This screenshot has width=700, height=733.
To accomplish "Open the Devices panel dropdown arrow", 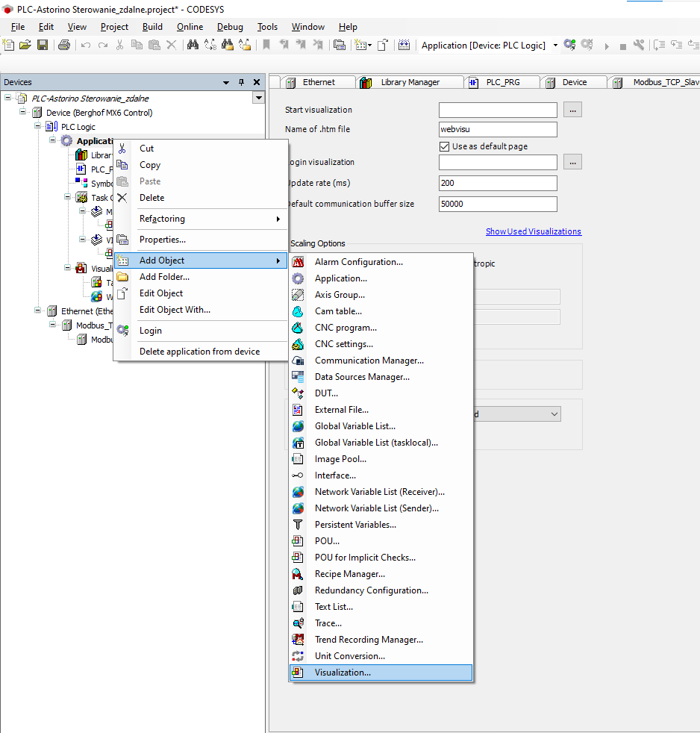I will pos(226,82).
